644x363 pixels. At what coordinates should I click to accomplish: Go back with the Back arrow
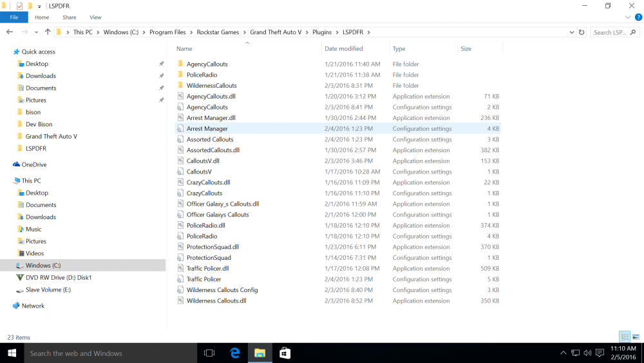[10, 32]
